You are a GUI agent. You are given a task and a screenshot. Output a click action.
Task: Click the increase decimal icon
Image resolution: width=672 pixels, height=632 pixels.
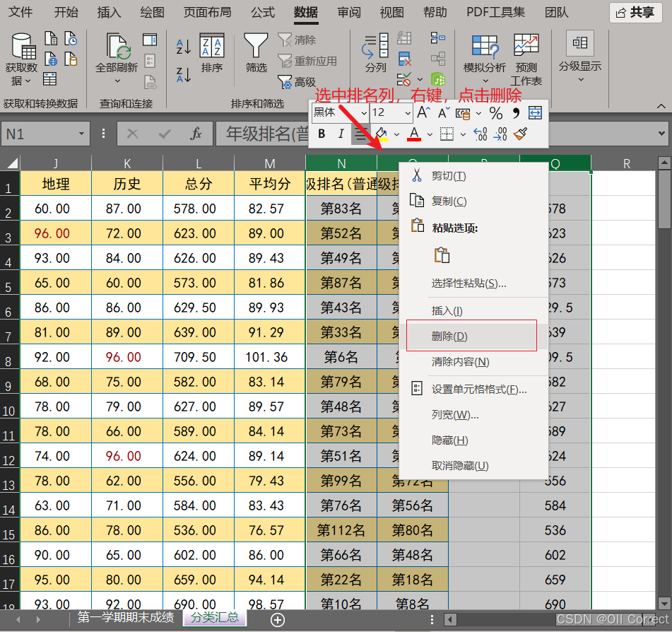point(480,134)
